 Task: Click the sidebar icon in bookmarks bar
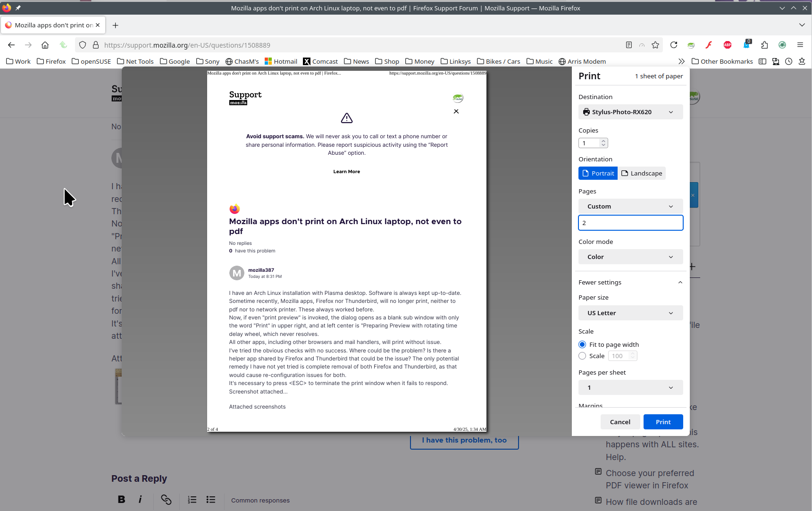tap(762, 61)
